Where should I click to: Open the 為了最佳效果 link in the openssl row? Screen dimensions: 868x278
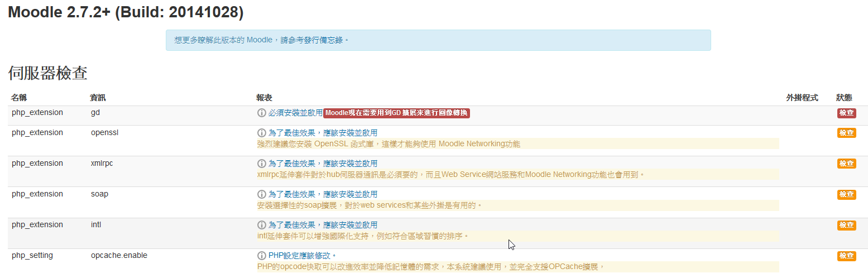[x=323, y=133]
